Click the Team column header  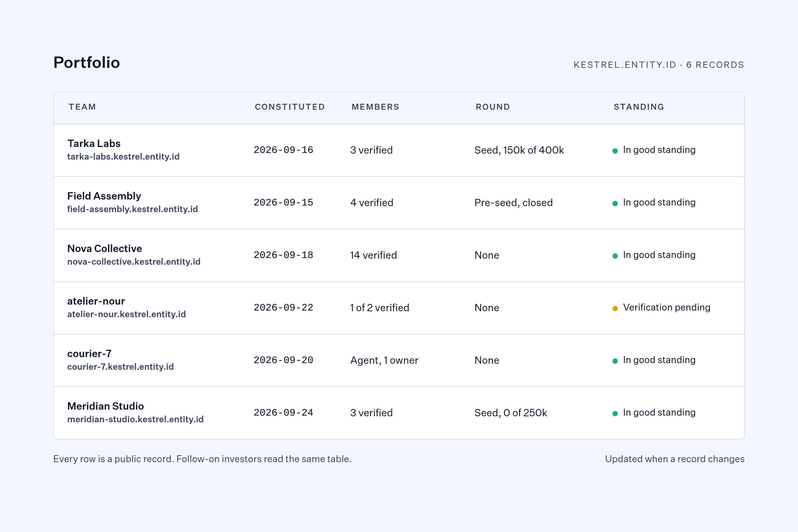(82, 107)
